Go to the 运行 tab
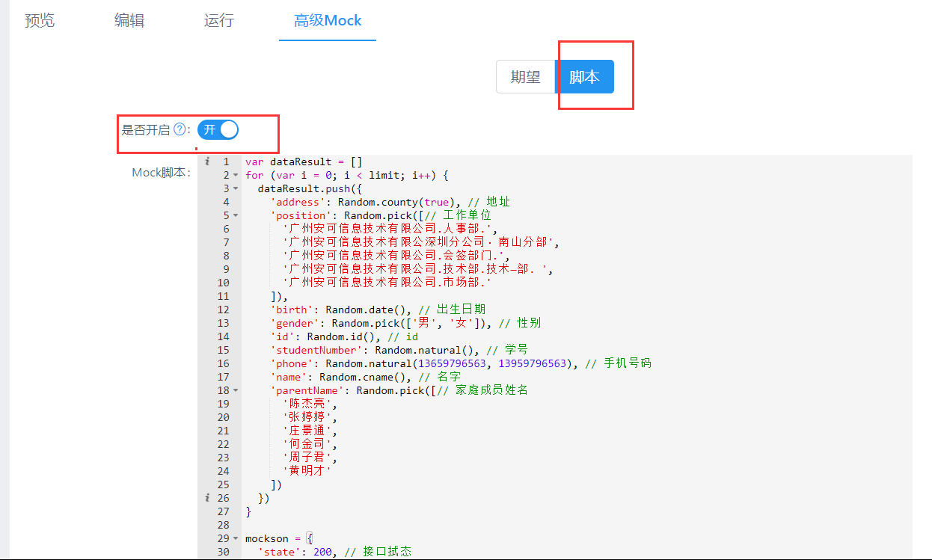932x560 pixels. click(219, 20)
